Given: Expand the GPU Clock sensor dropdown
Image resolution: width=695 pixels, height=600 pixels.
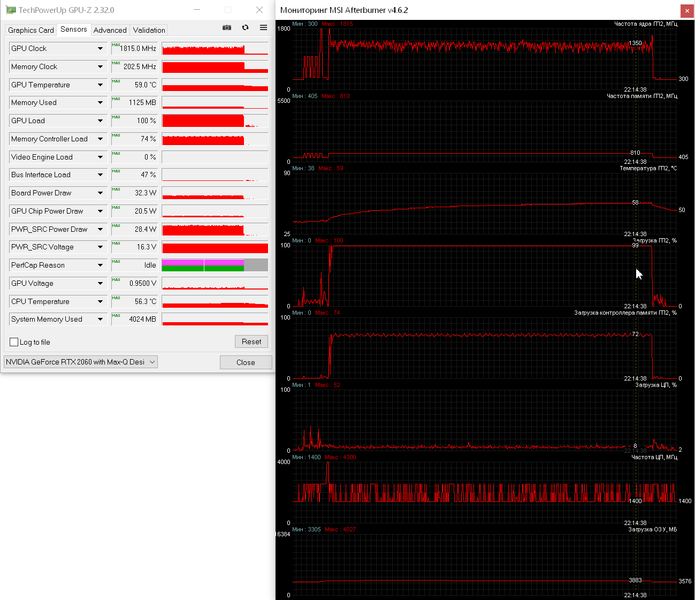Looking at the screenshot, I should coord(100,48).
